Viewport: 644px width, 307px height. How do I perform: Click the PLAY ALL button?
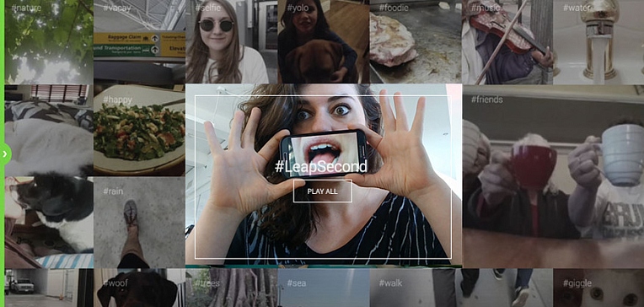point(322,191)
